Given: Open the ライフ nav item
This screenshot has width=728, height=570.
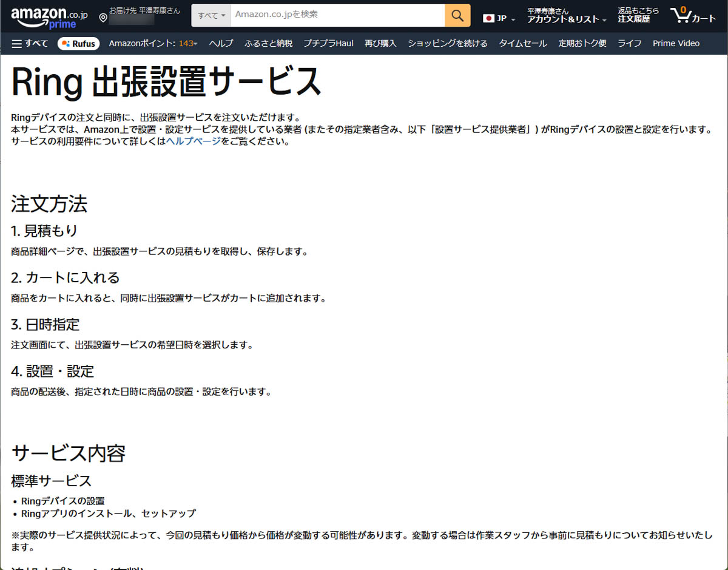Looking at the screenshot, I should pyautogui.click(x=630, y=44).
